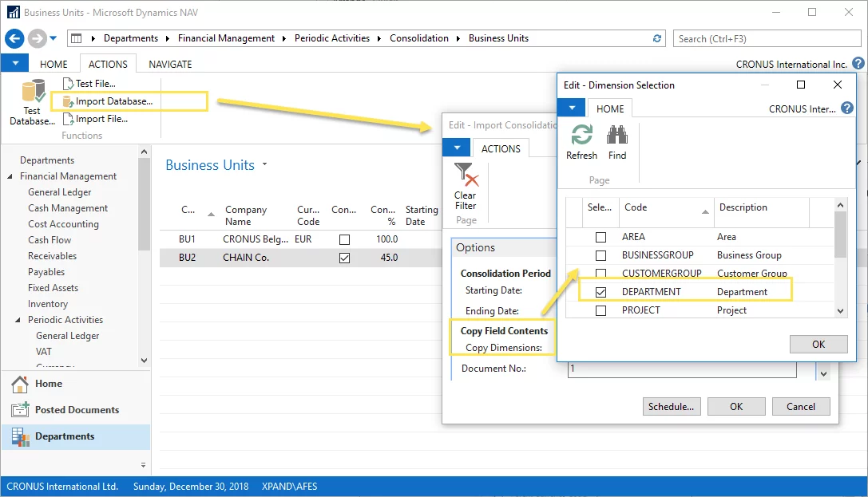Collapse the Periodic Activities tree node

(18, 320)
